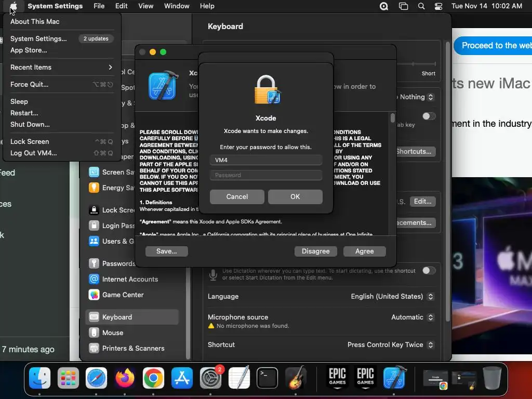Click the Xcode lock icon in password dialog
This screenshot has width=532, height=399.
(267, 89)
